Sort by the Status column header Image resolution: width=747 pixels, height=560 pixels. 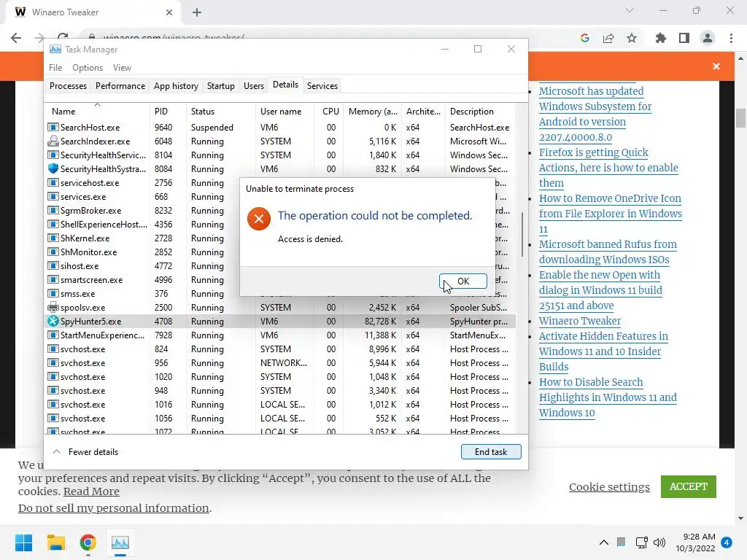coord(220,111)
